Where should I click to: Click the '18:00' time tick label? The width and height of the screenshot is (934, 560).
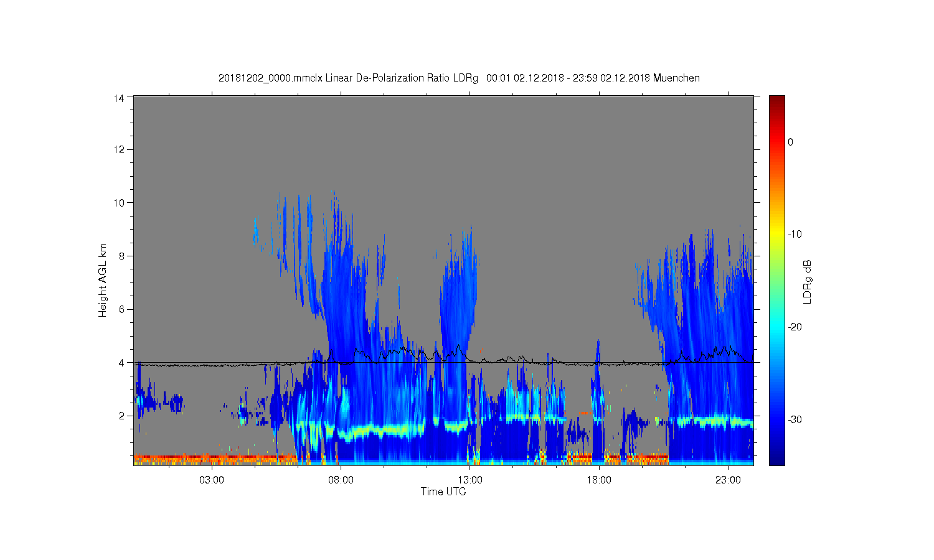coord(599,480)
